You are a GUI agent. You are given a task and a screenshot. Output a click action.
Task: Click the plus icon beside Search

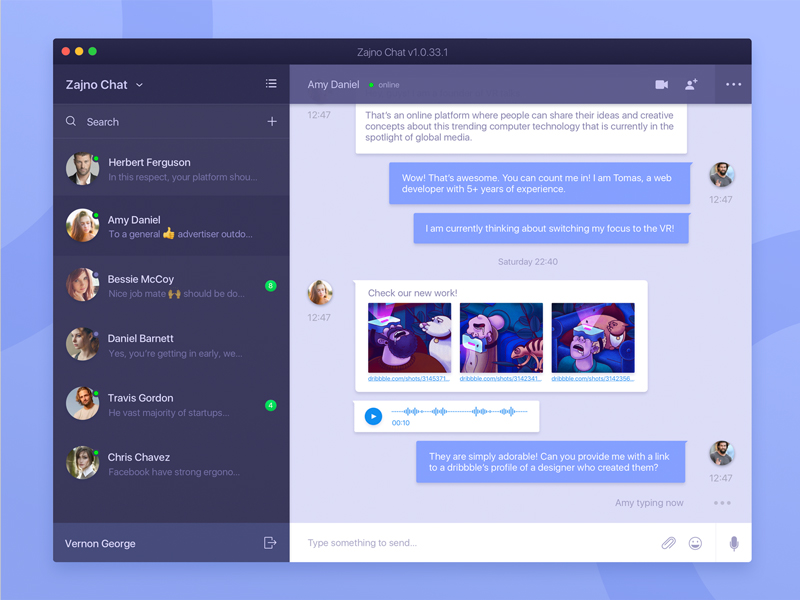pos(272,122)
